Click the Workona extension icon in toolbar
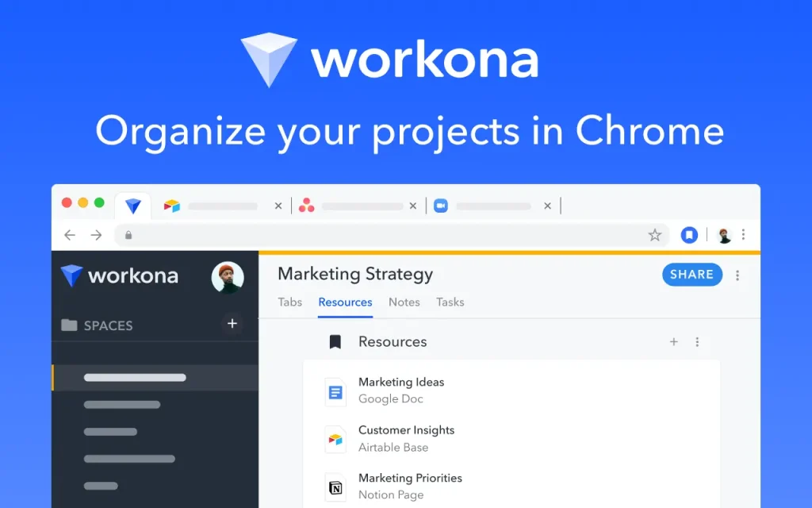812x508 pixels. [689, 235]
